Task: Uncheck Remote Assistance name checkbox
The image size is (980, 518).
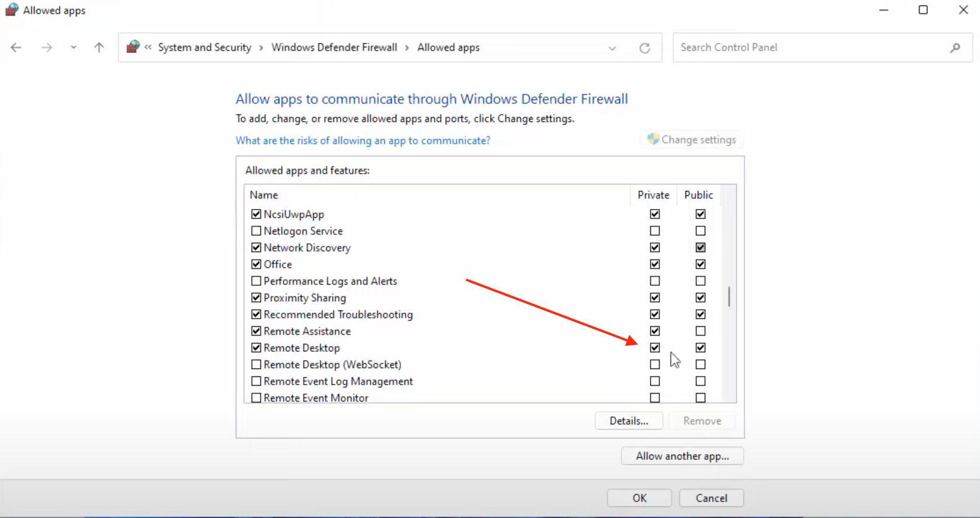Action: [256, 331]
